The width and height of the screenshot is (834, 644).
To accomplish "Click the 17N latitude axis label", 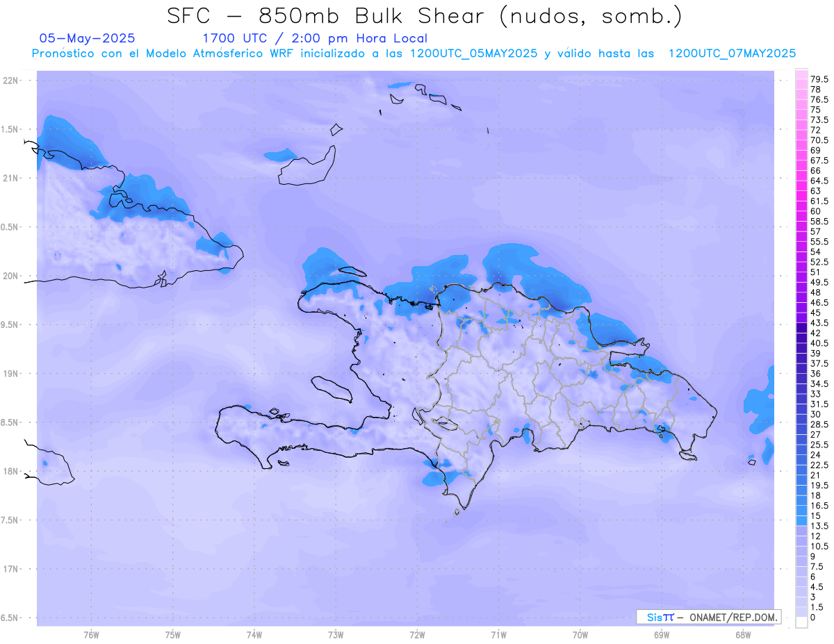I will point(12,569).
